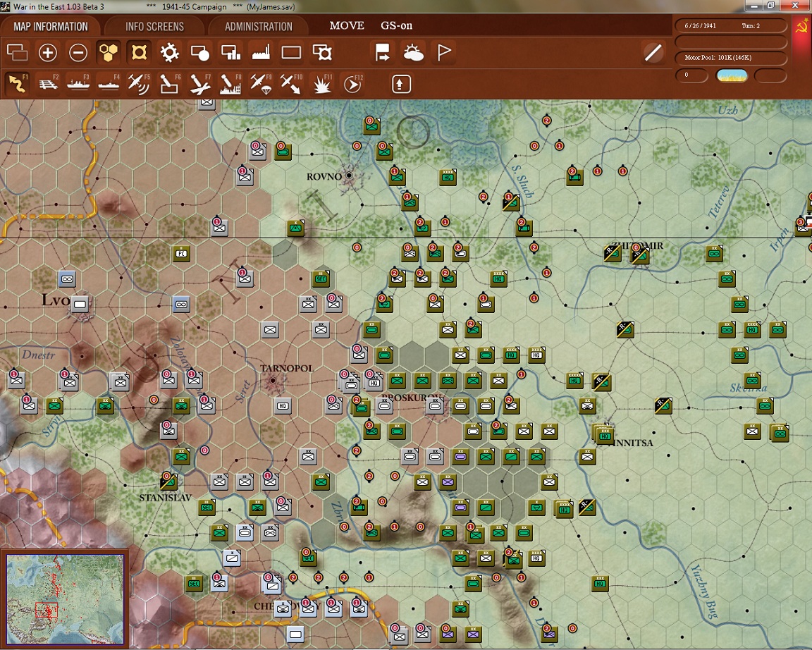This screenshot has width=812, height=650.
Task: Select the TARNOPOL city hex
Action: [273, 380]
